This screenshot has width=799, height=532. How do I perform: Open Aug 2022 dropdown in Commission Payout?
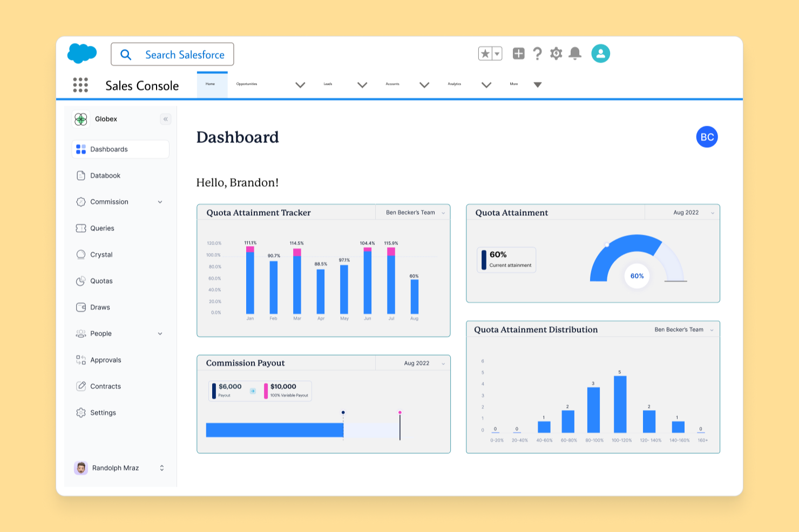tap(423, 363)
